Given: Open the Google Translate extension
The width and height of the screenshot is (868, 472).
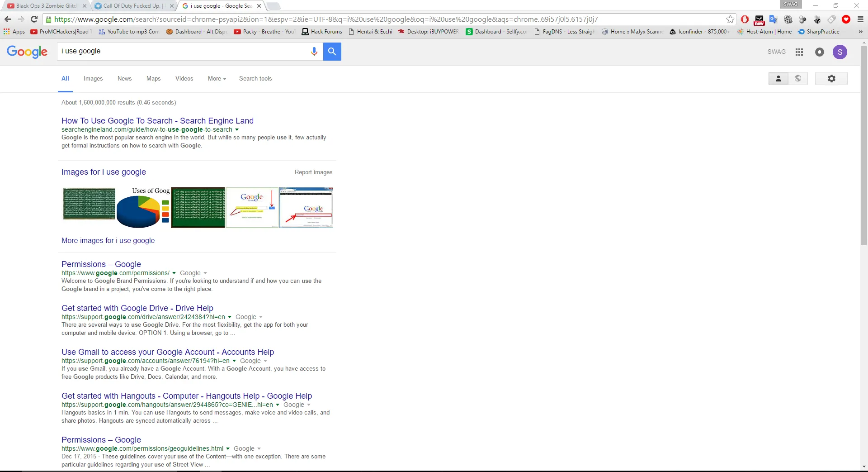Looking at the screenshot, I should click(774, 19).
